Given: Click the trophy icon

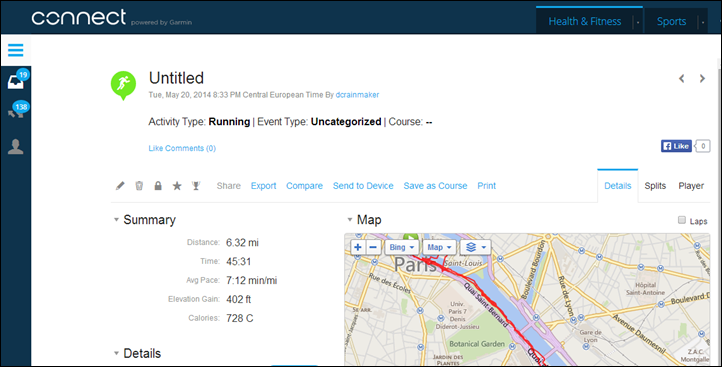Looking at the screenshot, I should tap(196, 186).
